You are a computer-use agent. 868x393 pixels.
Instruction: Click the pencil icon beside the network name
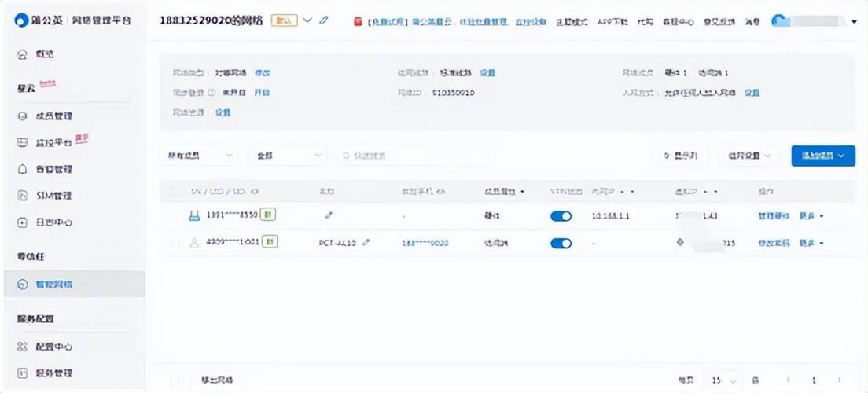tap(324, 20)
